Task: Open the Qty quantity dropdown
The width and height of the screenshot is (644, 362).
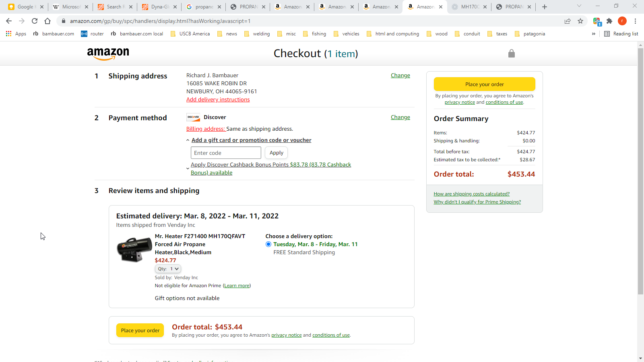Action: [x=168, y=269]
